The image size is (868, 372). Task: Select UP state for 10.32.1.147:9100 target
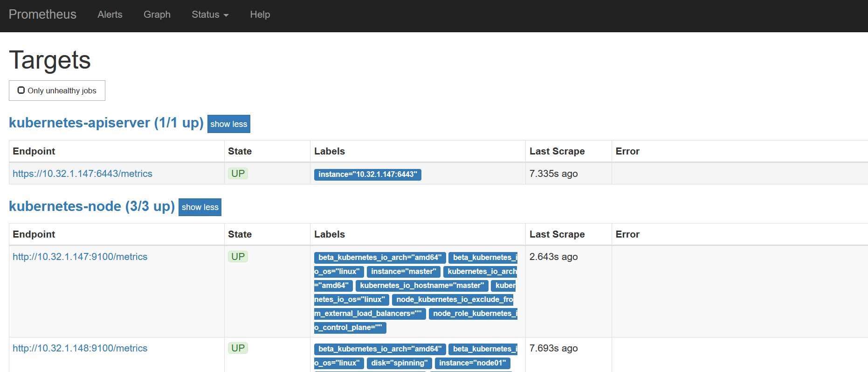point(238,257)
